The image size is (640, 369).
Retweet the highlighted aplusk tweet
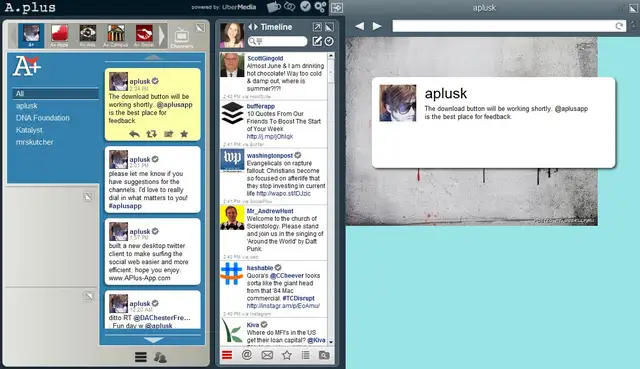(x=151, y=133)
